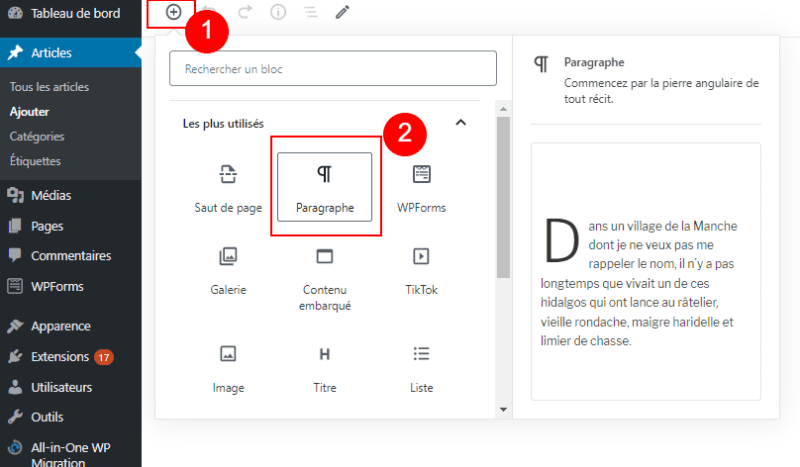Choose the WPForms block
The image size is (800, 467).
421,187
